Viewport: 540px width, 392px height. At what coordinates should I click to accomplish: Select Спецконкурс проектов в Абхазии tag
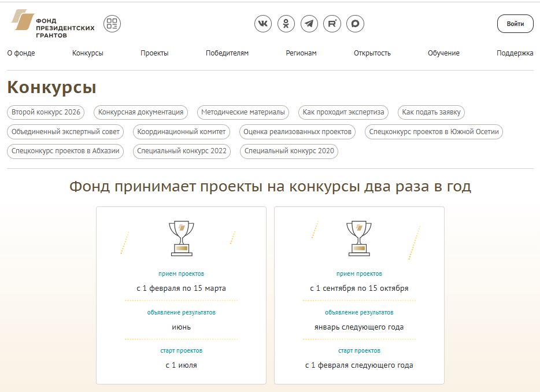pos(65,151)
